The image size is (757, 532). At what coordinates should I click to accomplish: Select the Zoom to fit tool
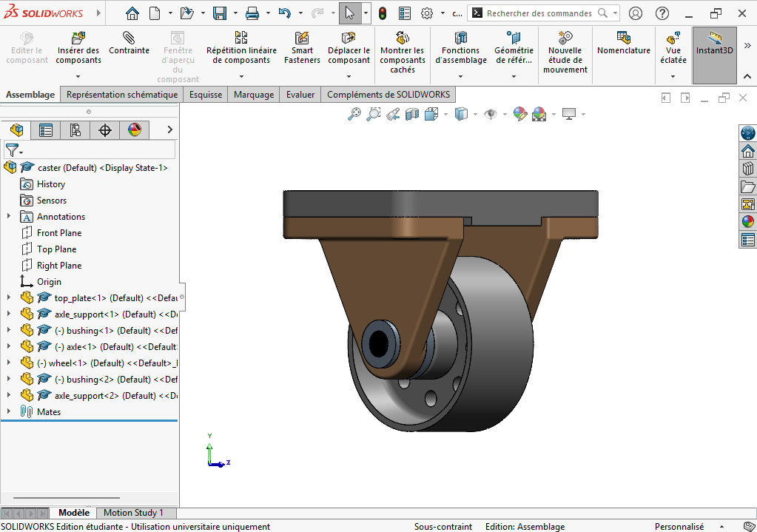click(355, 115)
